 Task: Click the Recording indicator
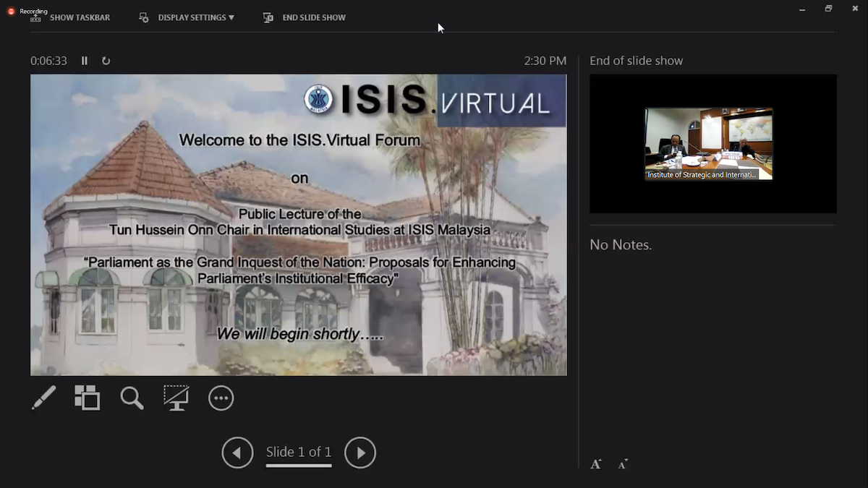point(27,12)
